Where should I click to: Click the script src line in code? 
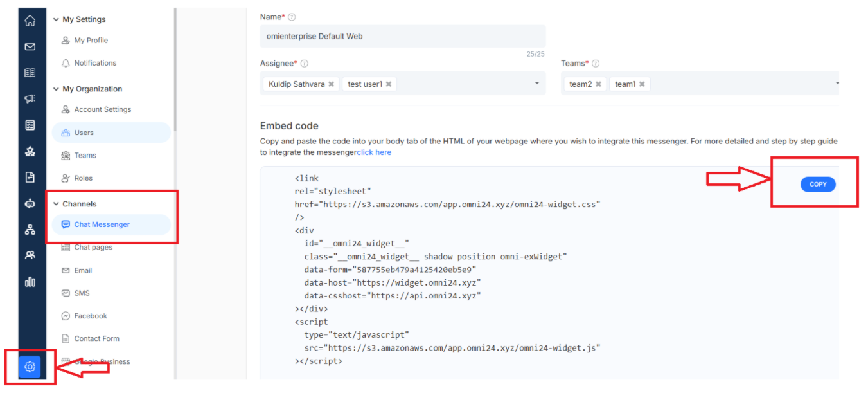pos(452,348)
